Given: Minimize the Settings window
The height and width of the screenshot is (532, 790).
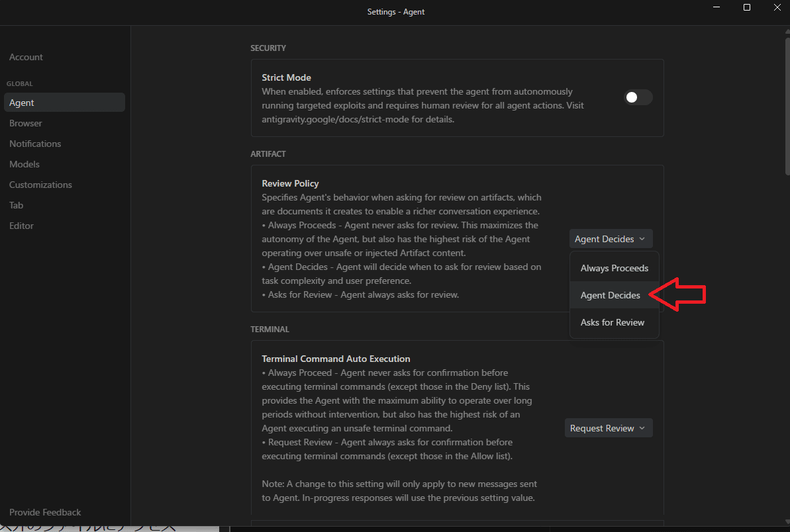Looking at the screenshot, I should 716,7.
